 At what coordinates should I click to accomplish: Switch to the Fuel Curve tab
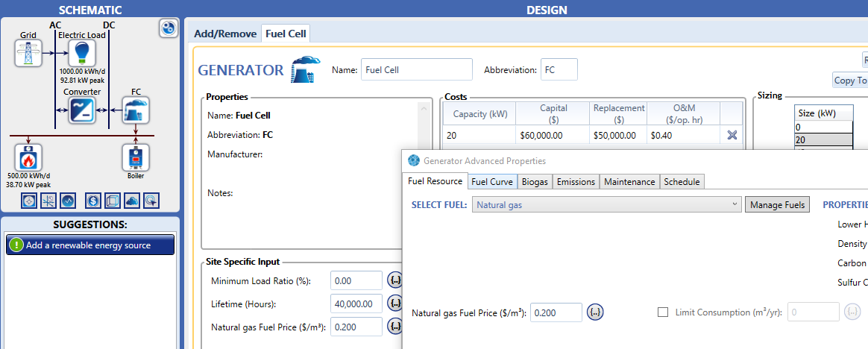pos(491,182)
